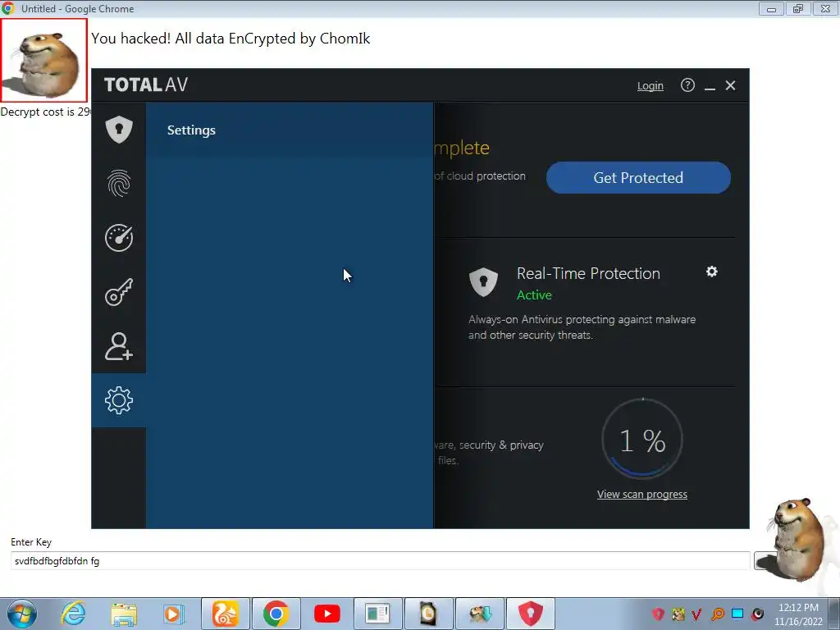Open the antivirus shield section in TotalAV sidebar

pos(118,129)
